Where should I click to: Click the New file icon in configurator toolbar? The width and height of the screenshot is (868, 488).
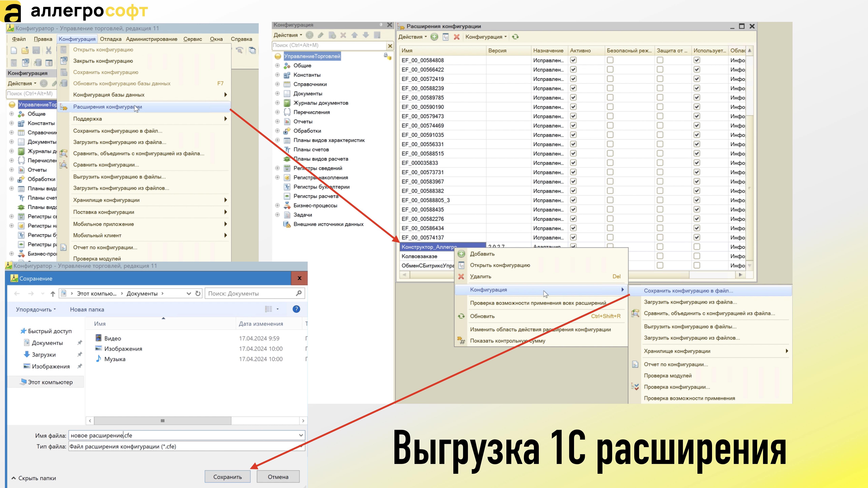(14, 50)
